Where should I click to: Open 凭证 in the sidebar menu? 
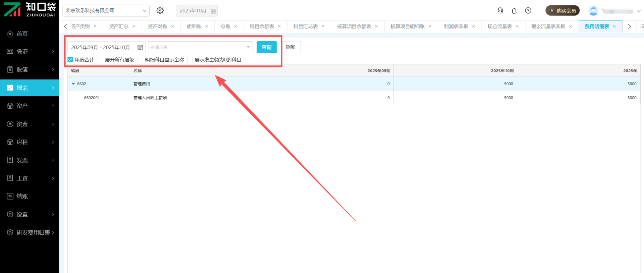30,52
